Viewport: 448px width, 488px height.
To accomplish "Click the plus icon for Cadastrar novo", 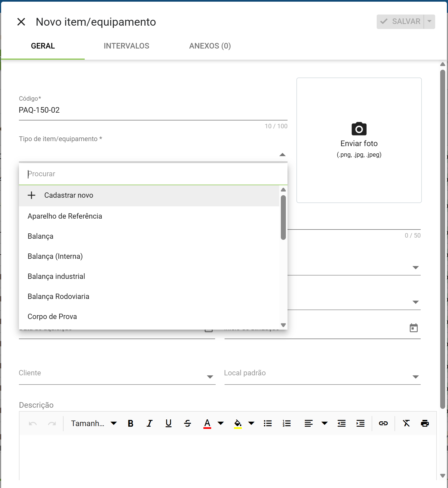I will coord(31,195).
